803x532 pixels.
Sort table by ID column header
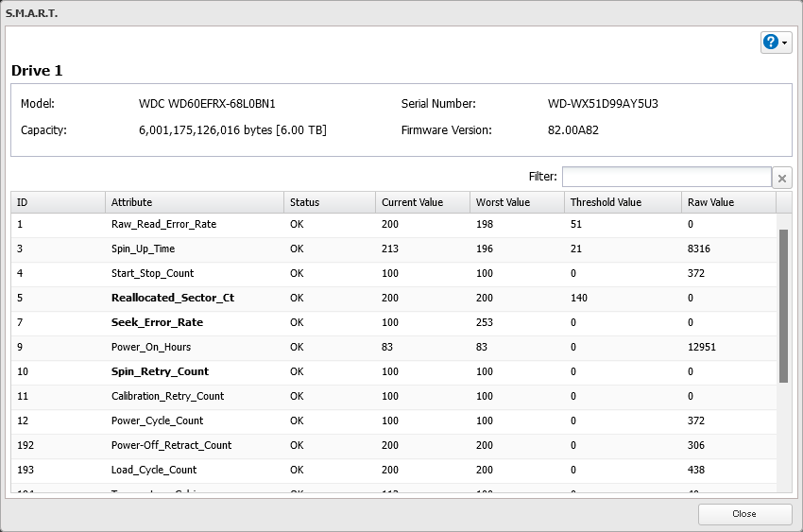[57, 202]
